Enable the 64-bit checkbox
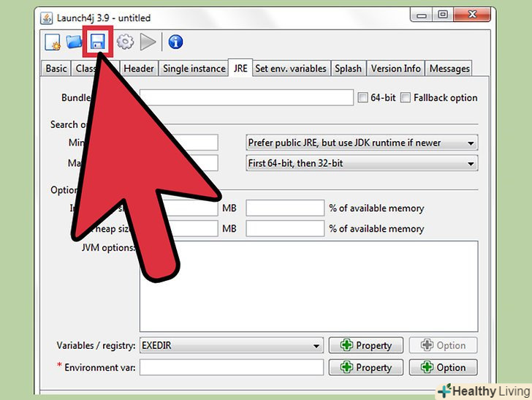 (362, 98)
